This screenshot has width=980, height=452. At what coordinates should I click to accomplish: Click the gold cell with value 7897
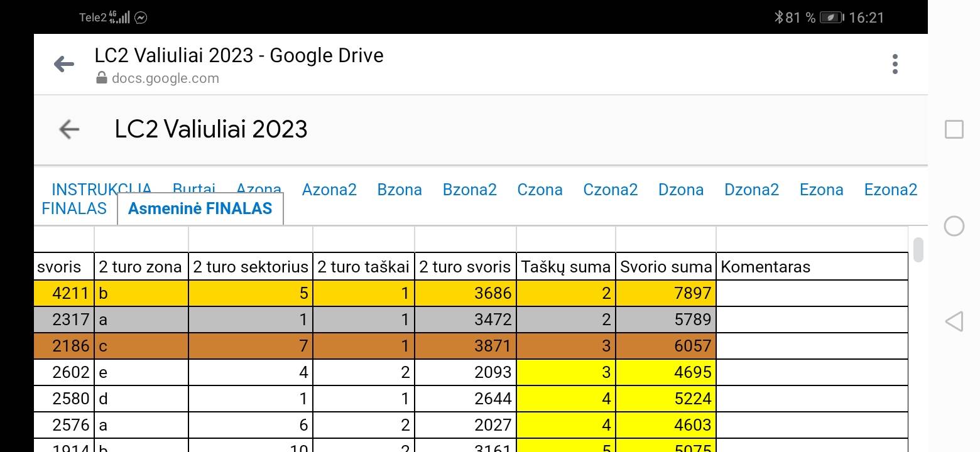coord(665,293)
